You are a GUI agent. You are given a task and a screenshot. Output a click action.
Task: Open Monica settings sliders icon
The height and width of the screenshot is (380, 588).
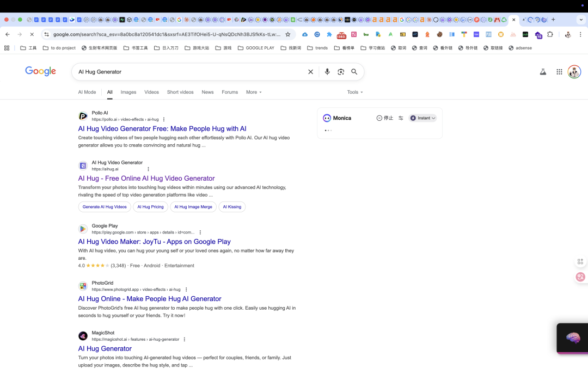(x=401, y=118)
